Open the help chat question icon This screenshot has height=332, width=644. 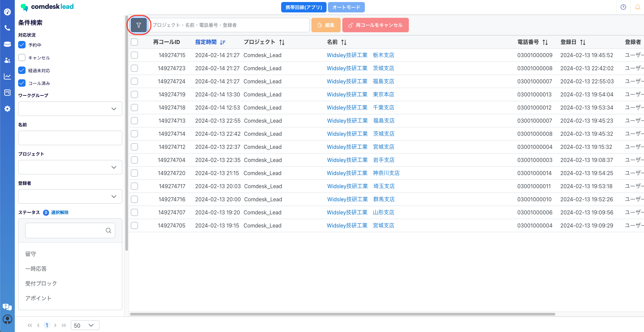(7, 306)
